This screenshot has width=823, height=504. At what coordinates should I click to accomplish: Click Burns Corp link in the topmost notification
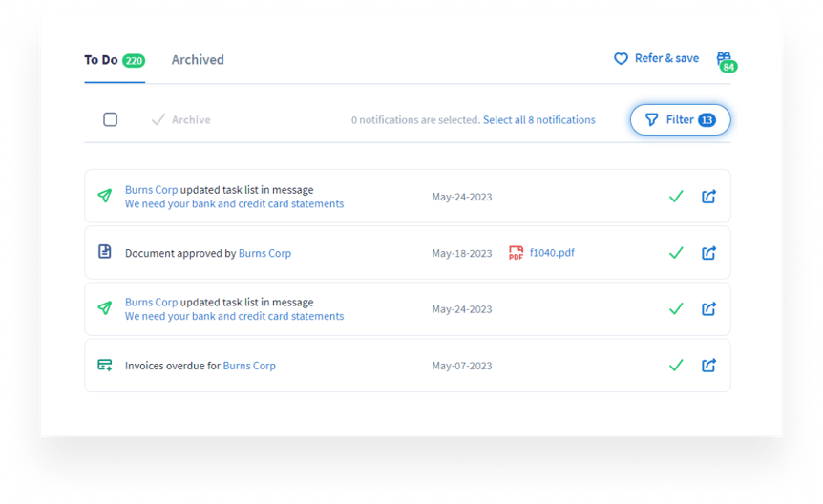point(151,190)
